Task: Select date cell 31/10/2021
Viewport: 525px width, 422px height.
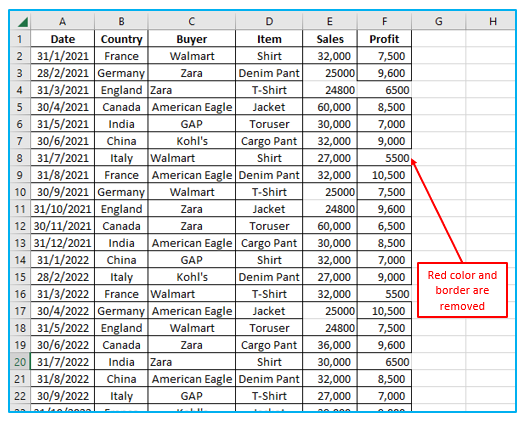Action: (63, 209)
